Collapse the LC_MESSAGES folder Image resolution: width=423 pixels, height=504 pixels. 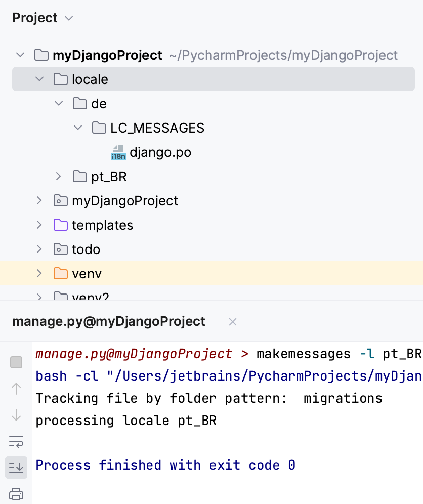pyautogui.click(x=77, y=128)
